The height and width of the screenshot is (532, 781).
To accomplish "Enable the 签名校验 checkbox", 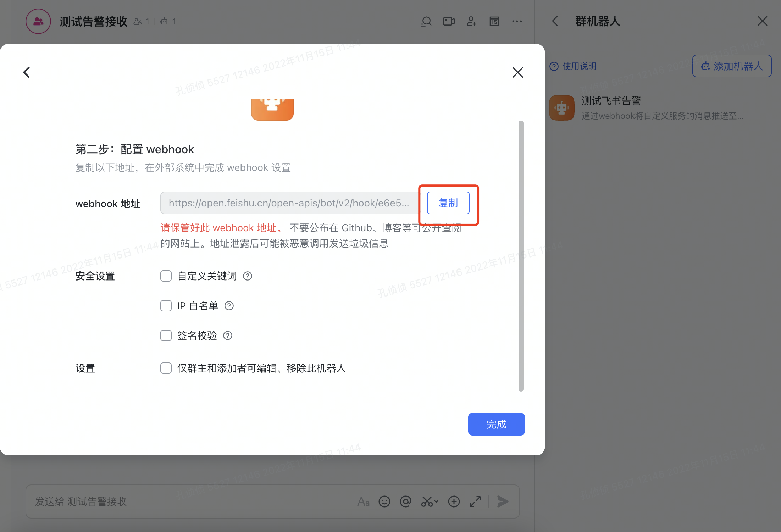I will tap(166, 336).
